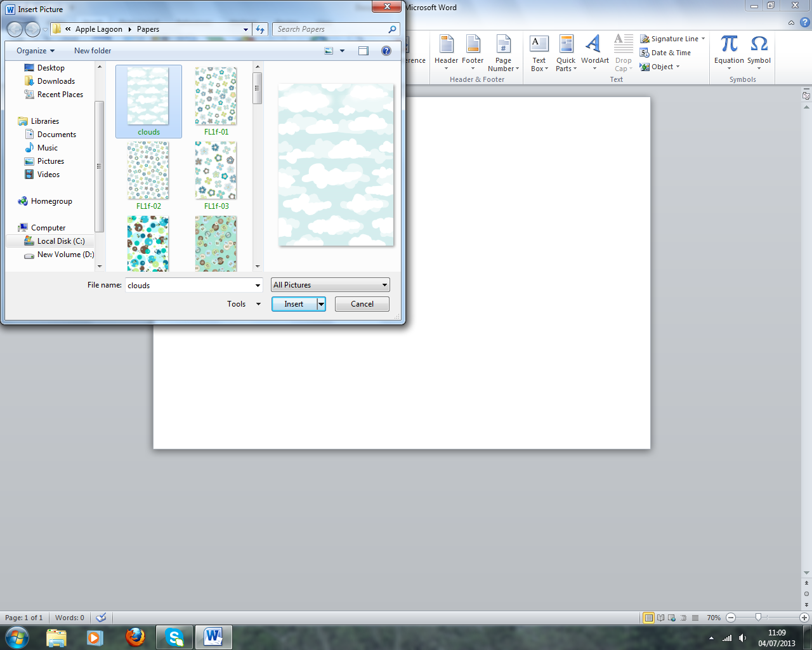Open the change-view dropdown arrow

pyautogui.click(x=341, y=51)
